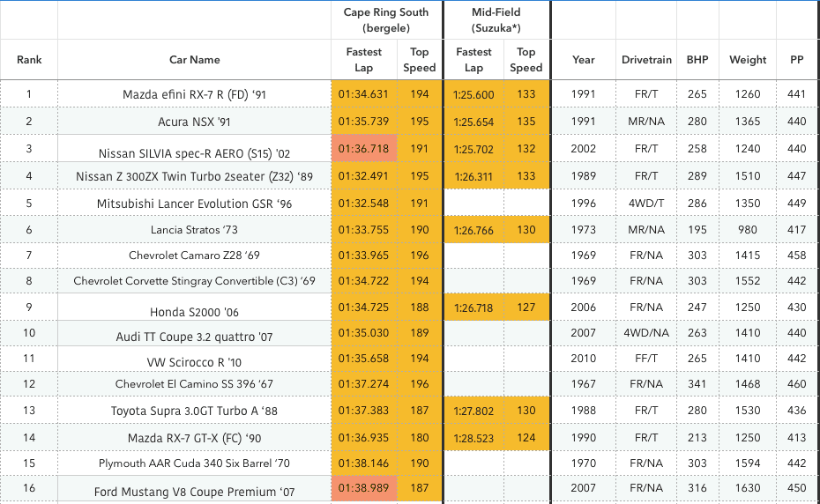Click the salmon-highlighted 01:38.989 lap cell

coord(363,489)
